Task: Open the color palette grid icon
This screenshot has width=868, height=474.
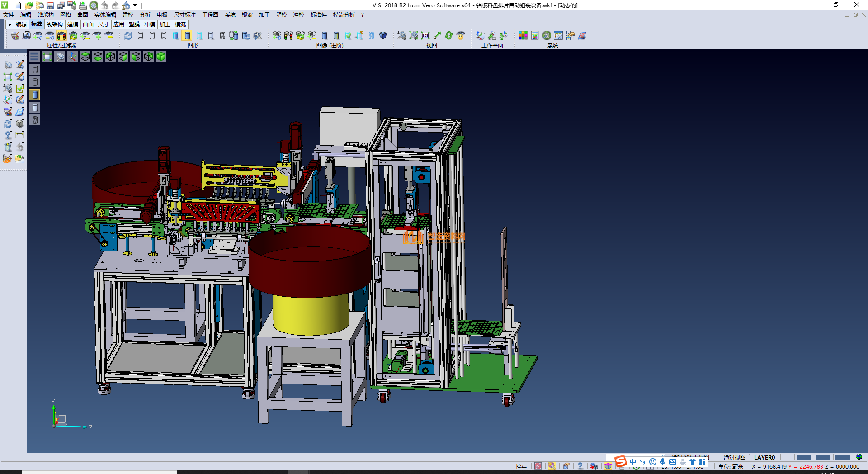Action: [523, 36]
